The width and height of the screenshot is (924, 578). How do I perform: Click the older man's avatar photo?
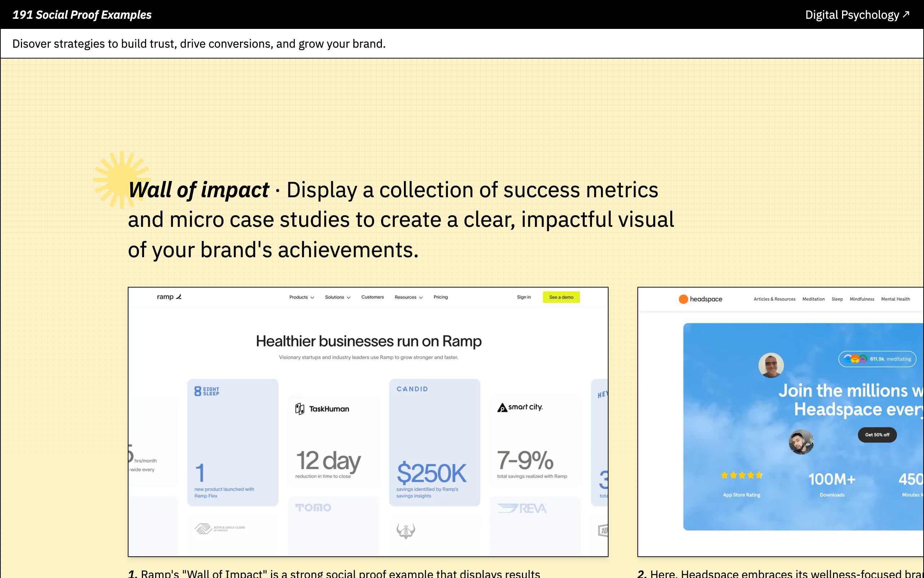[x=771, y=365]
